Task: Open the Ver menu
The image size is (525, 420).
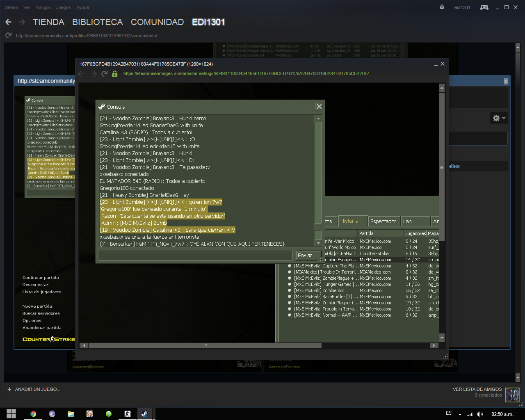Action: coord(27,7)
